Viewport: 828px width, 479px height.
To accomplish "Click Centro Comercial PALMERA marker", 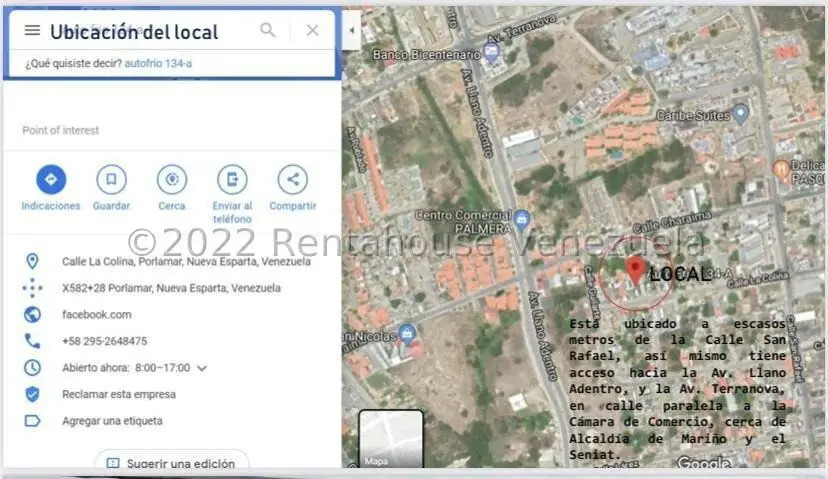I will [x=522, y=220].
